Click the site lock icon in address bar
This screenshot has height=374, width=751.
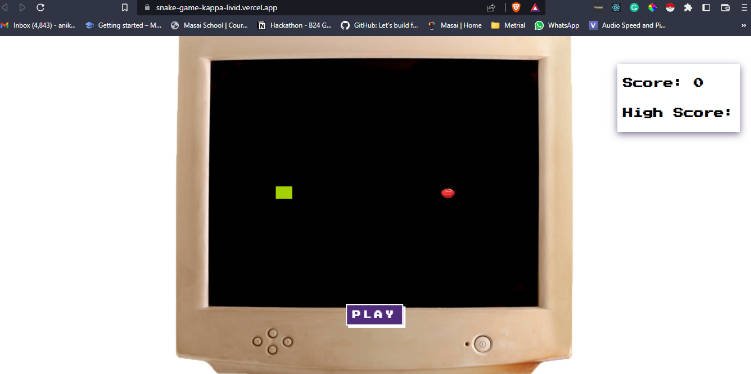point(147,8)
